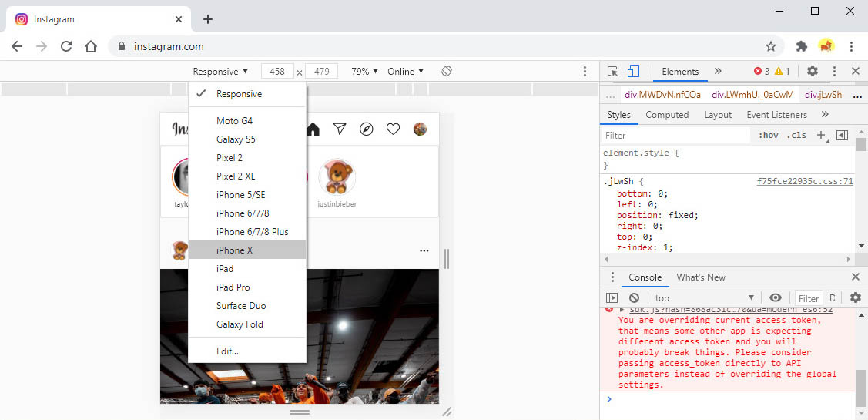The height and width of the screenshot is (420, 868).
Task: Expand breadcrumb ellipsis on left
Action: (x=610, y=96)
